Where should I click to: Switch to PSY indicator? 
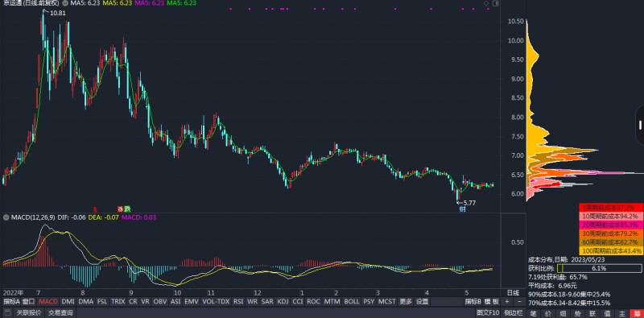click(369, 302)
